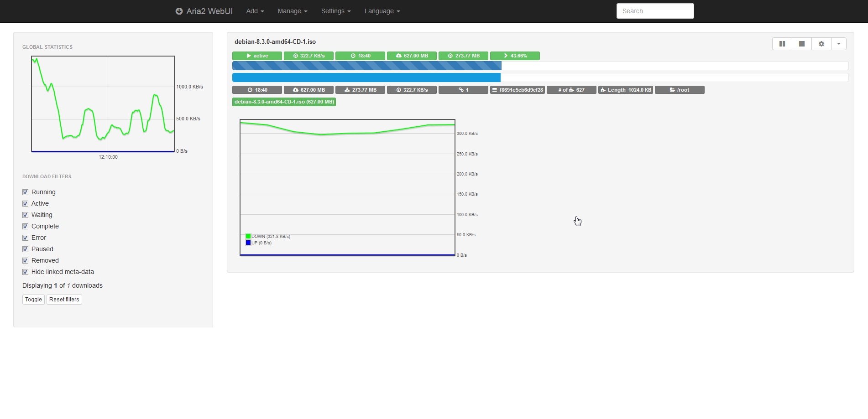Select the debian-8.3.0-amd64-CD-1.iso file label

(x=284, y=102)
